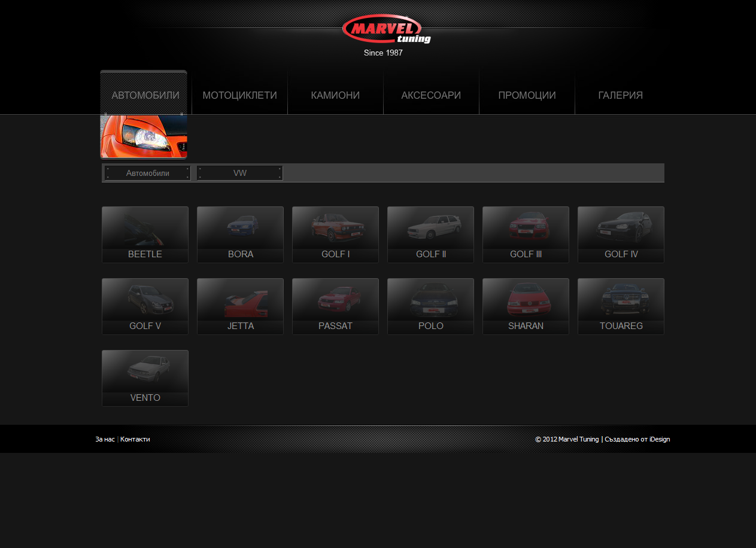Click the Since 1987 tagline

383,53
